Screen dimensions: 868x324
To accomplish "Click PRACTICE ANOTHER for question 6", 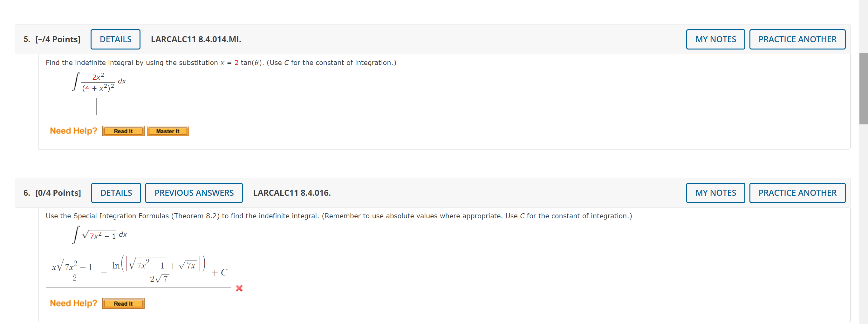I will click(x=797, y=192).
